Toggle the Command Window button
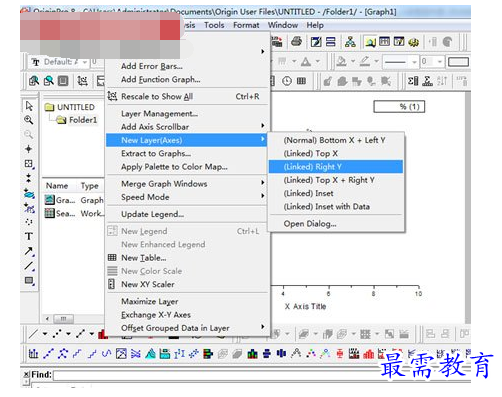The width and height of the screenshot is (502, 397). (x=399, y=42)
